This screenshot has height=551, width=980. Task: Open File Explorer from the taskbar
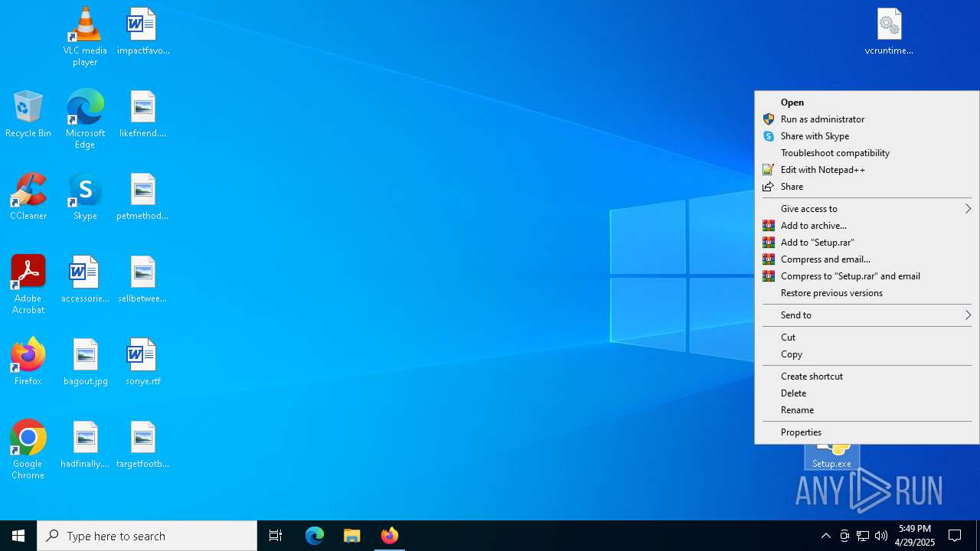[x=352, y=536]
